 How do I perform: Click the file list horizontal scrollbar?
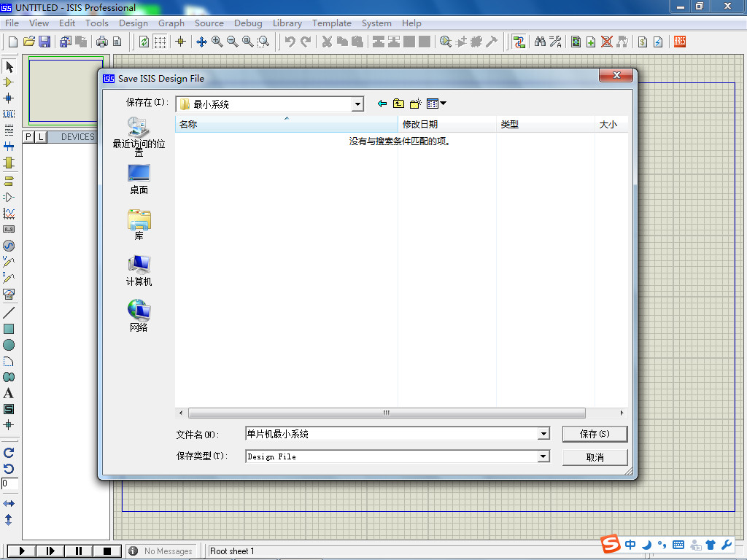click(387, 413)
